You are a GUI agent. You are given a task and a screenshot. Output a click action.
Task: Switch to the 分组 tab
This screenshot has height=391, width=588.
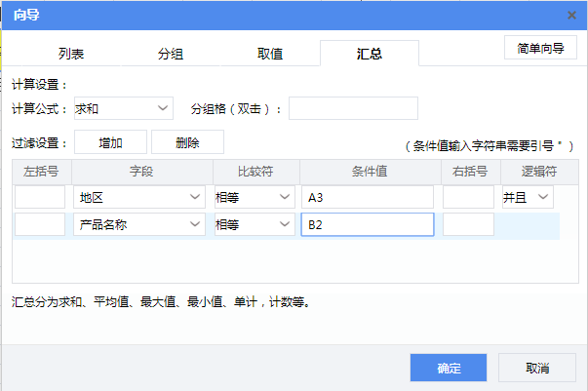coord(170,55)
